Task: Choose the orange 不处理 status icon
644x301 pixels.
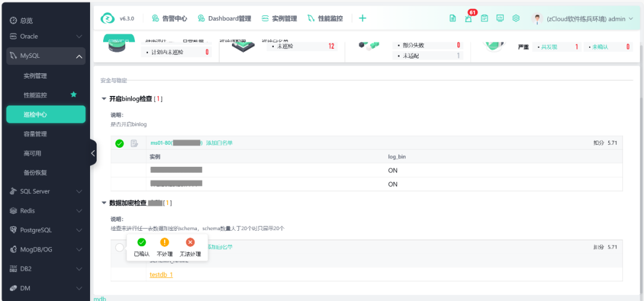Action: point(165,242)
